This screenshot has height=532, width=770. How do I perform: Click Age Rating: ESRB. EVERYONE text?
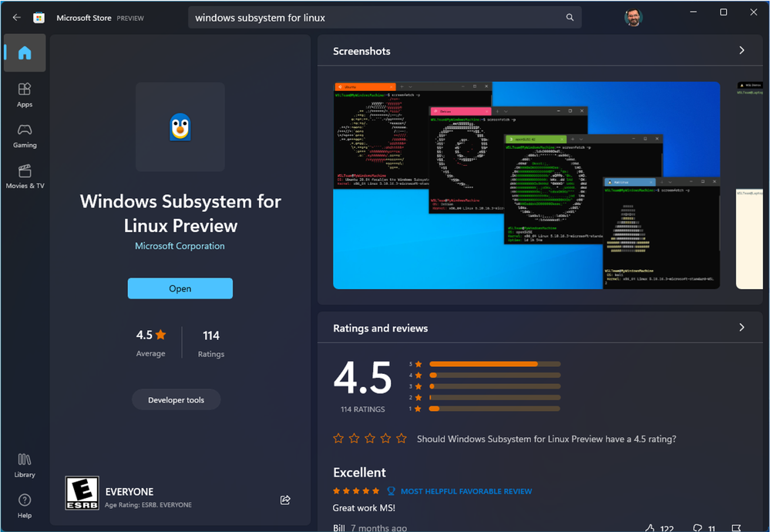tap(148, 505)
